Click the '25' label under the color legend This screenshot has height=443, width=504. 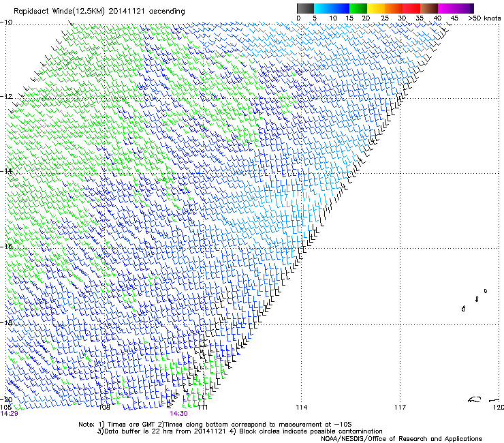coord(385,18)
